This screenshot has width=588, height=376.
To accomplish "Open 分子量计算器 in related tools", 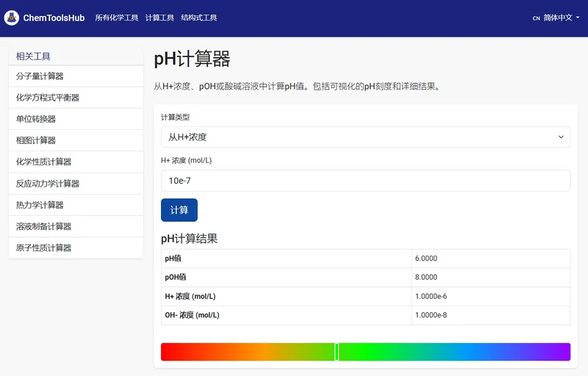I will 76,76.
